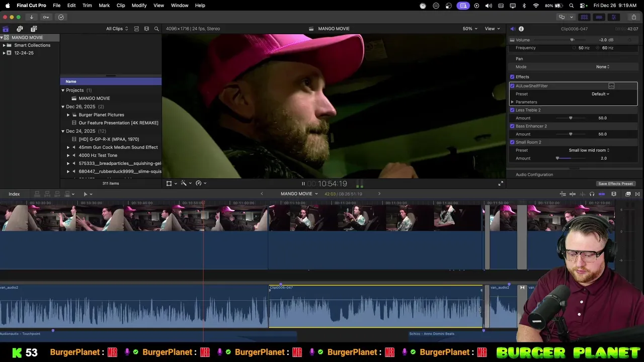
Task: Switch to the Audio inspector speaker icon
Action: pos(512,29)
